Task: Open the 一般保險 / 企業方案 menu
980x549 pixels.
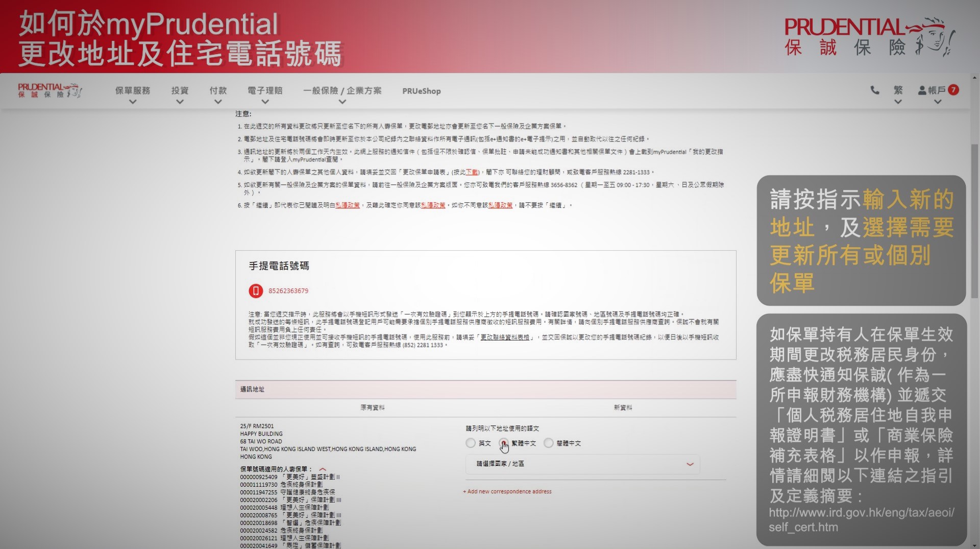Action: (342, 90)
